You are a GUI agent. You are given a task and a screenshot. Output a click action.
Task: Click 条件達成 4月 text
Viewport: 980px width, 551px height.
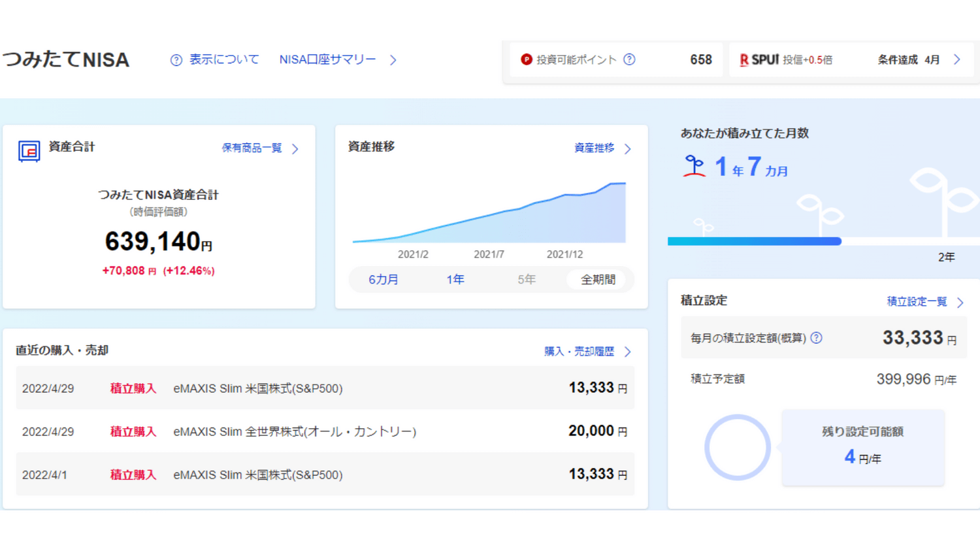[x=908, y=59]
